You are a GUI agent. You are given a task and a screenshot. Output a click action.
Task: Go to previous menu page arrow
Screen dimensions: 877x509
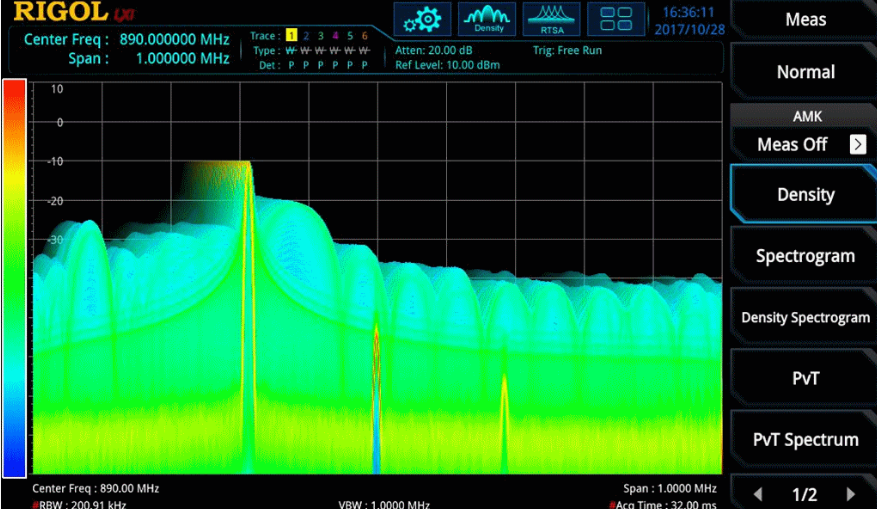(757, 494)
